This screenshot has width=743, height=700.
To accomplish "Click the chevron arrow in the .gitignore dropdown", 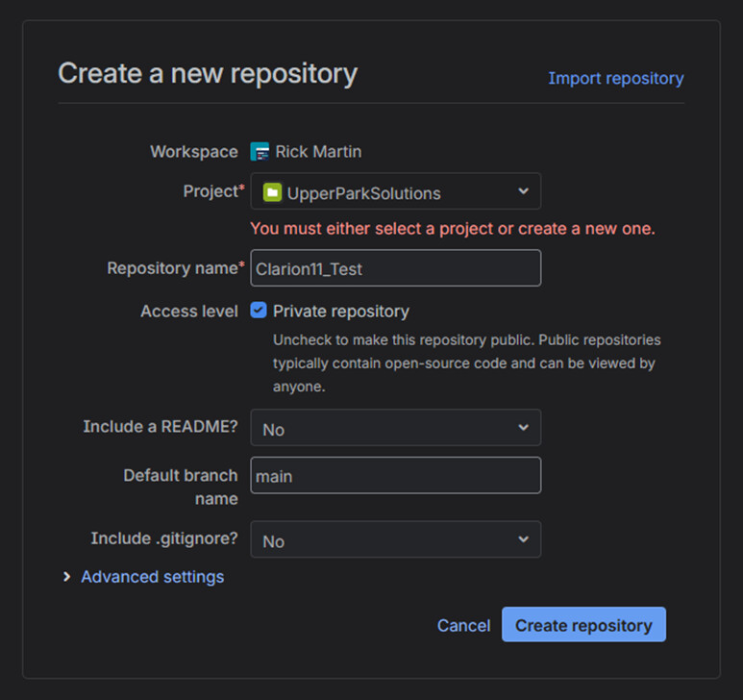I will click(523, 539).
